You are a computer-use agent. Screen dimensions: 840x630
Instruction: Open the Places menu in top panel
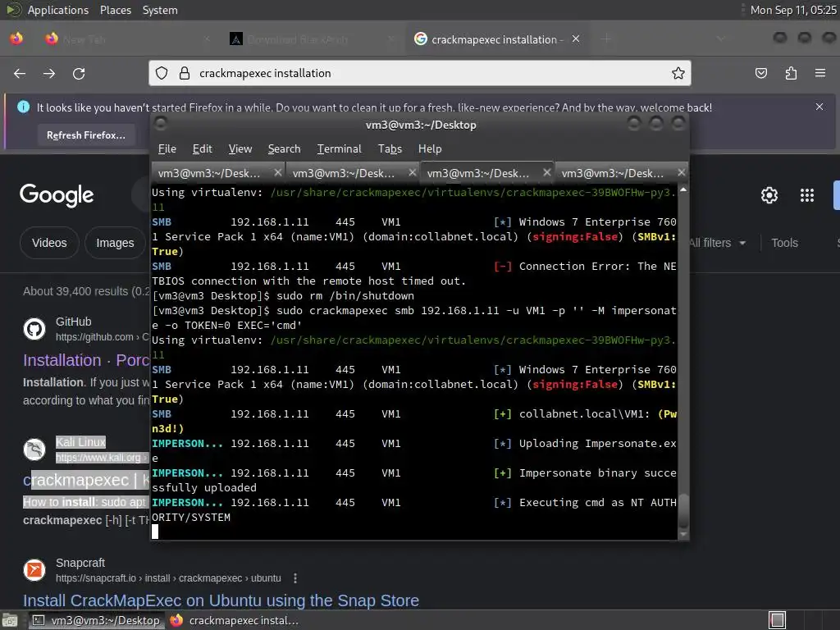(x=115, y=10)
